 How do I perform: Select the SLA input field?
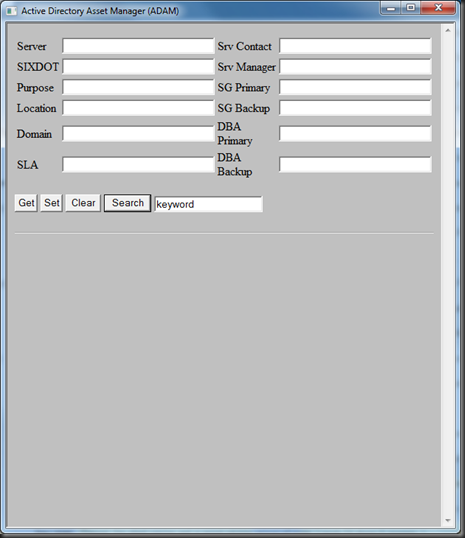point(138,164)
